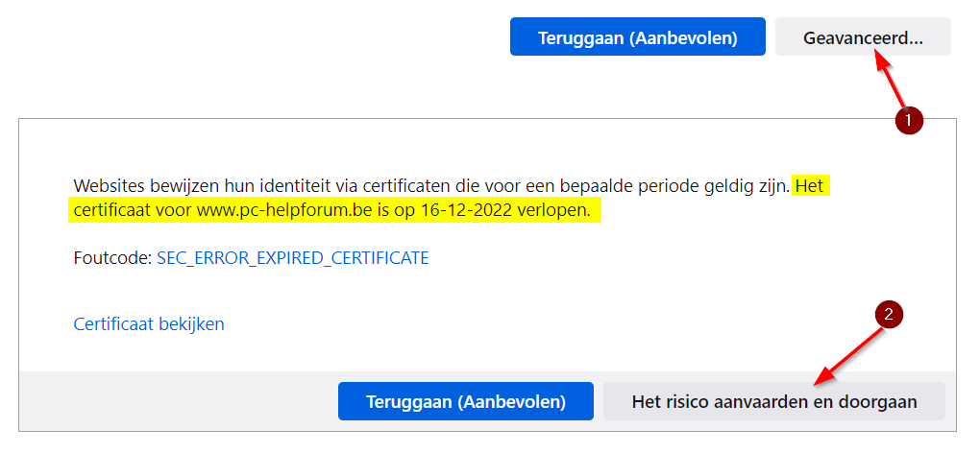Click the dark red number 1 badge

(x=908, y=120)
